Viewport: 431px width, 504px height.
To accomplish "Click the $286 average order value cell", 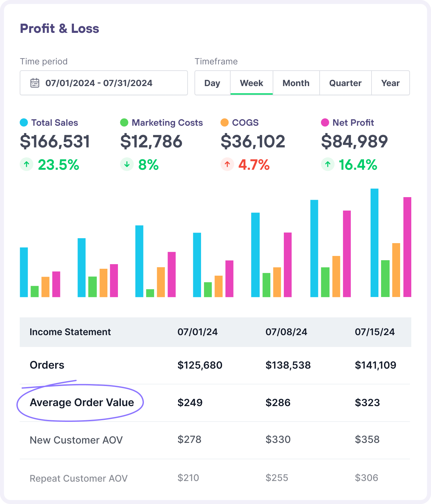I will (278, 402).
